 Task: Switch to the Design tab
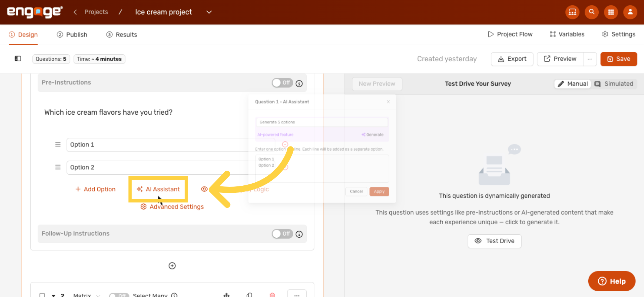point(23,35)
